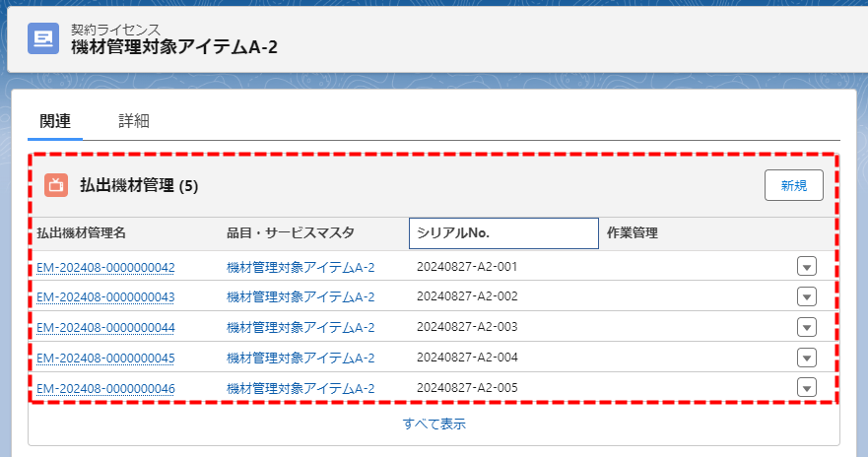Click the 品目・サービスマスタ column header

(291, 233)
